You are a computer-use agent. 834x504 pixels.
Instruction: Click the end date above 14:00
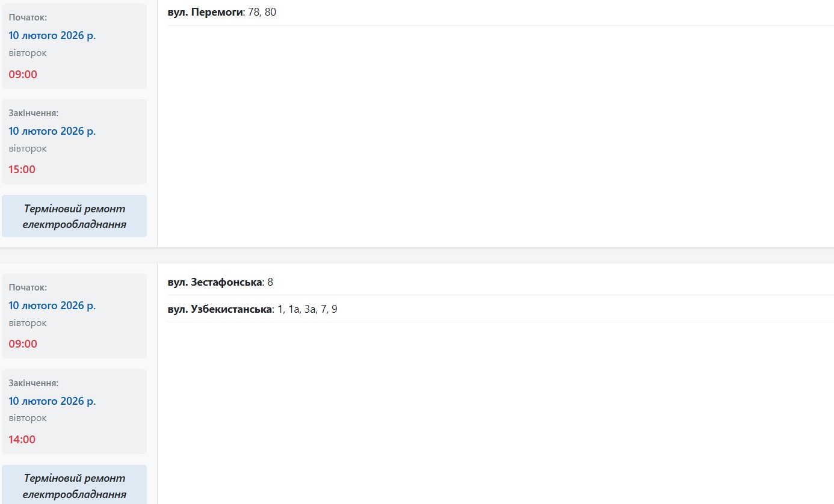coord(52,401)
